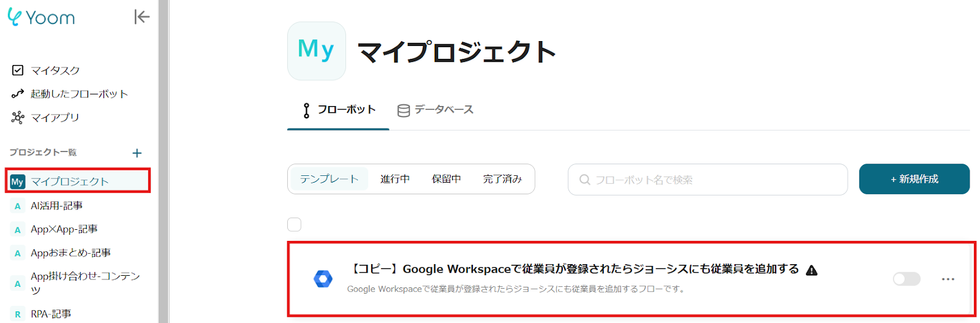Click the sidebar vertical scrollbar
The image size is (980, 323).
click(163, 161)
